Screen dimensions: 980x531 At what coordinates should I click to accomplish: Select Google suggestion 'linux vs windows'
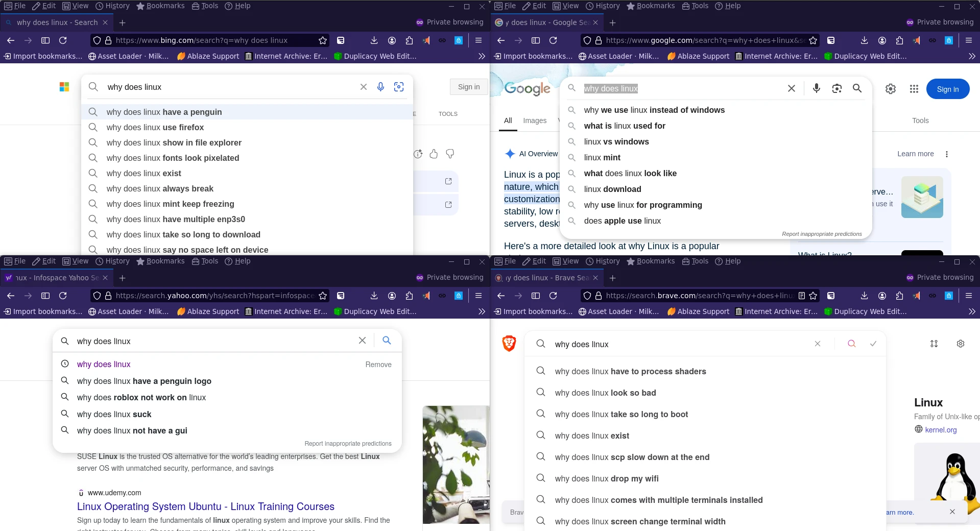[x=716, y=141]
